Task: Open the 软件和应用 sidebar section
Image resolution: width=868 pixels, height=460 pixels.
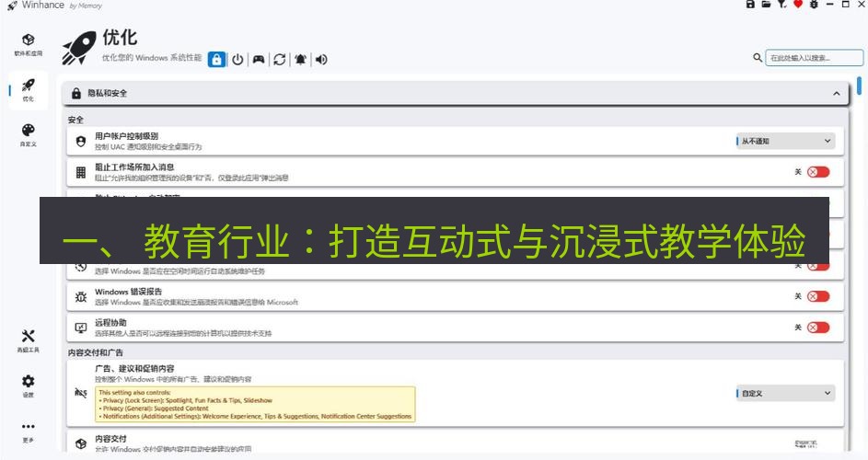Action: point(29,45)
